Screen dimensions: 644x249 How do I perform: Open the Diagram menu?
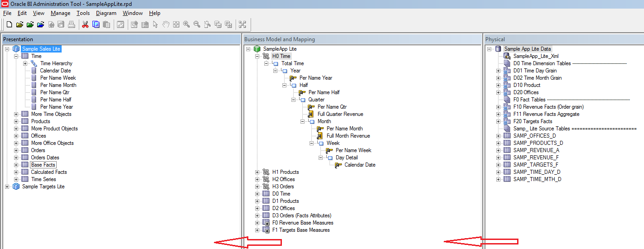point(106,13)
